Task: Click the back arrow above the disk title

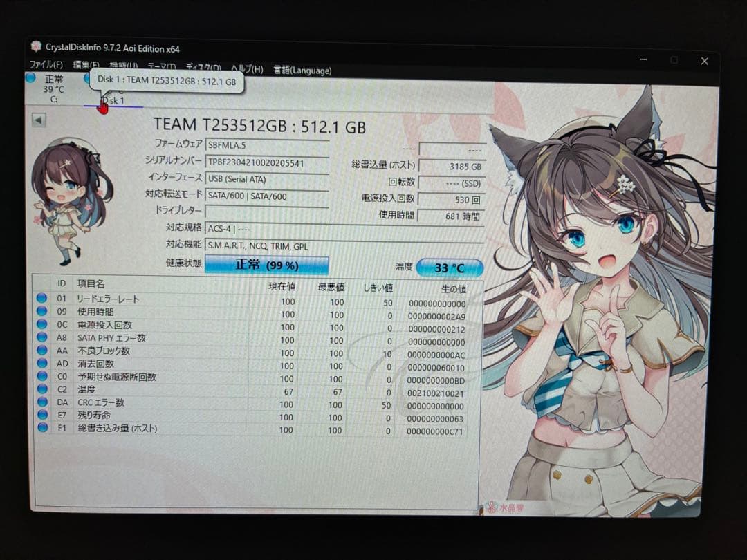Action: pos(40,121)
